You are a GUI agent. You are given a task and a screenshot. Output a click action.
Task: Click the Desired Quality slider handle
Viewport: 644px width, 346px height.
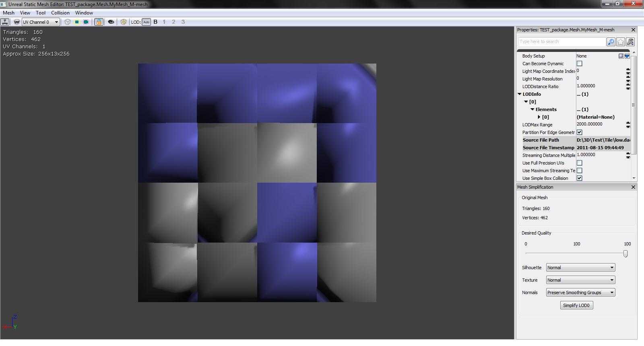[x=625, y=254]
